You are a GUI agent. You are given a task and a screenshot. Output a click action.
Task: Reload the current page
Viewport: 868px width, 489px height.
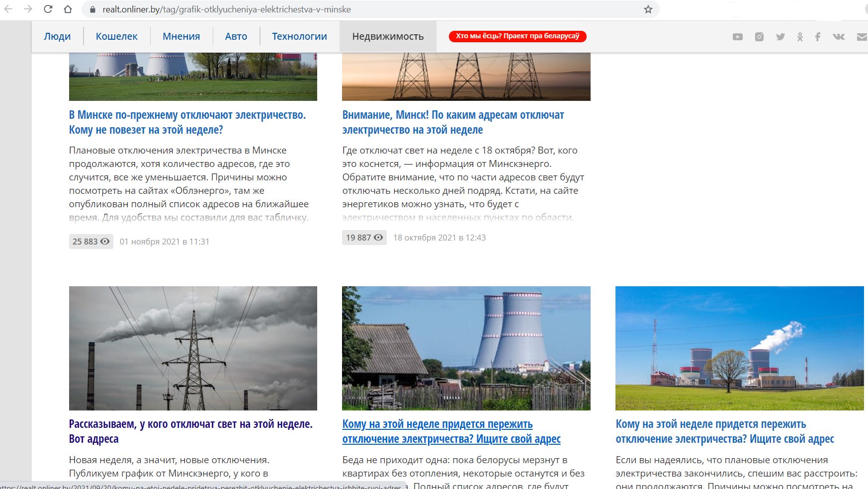pyautogui.click(x=48, y=9)
